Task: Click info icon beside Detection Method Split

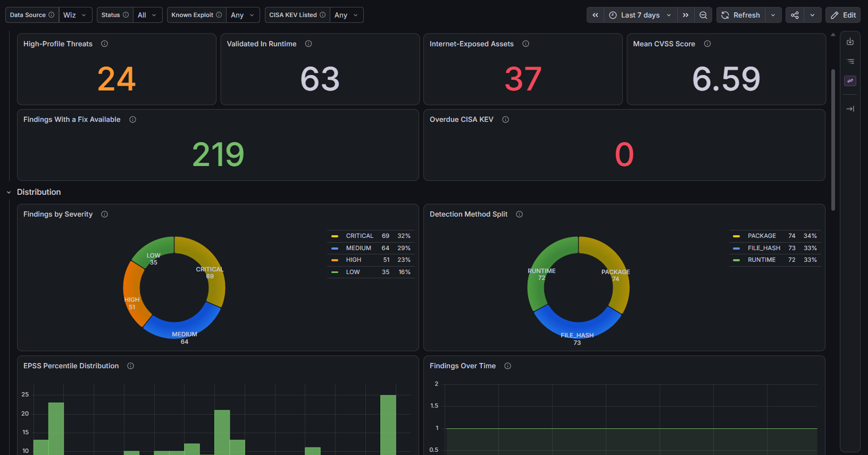Action: coord(519,214)
